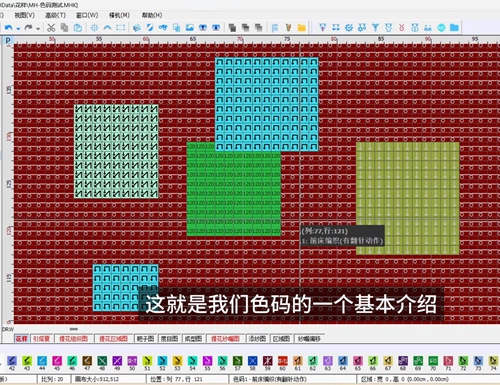
Task: Open the 区域图 tab
Action: pyautogui.click(x=281, y=339)
